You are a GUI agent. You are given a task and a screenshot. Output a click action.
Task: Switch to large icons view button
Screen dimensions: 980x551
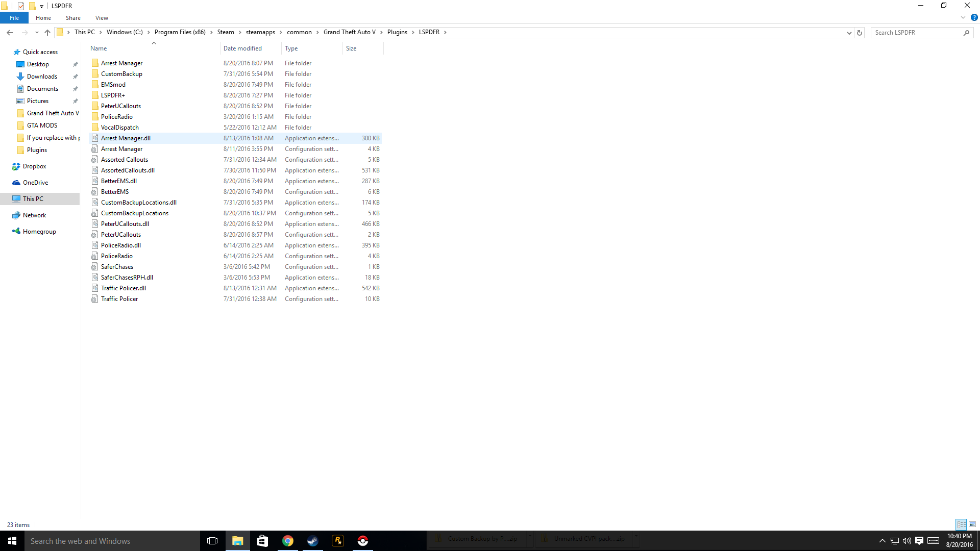coord(972,524)
